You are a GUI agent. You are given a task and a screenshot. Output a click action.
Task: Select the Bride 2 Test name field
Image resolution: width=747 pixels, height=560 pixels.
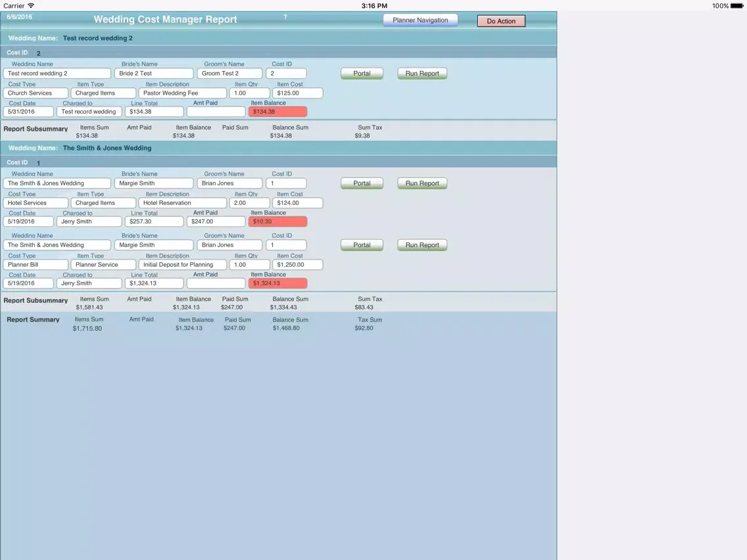(154, 74)
